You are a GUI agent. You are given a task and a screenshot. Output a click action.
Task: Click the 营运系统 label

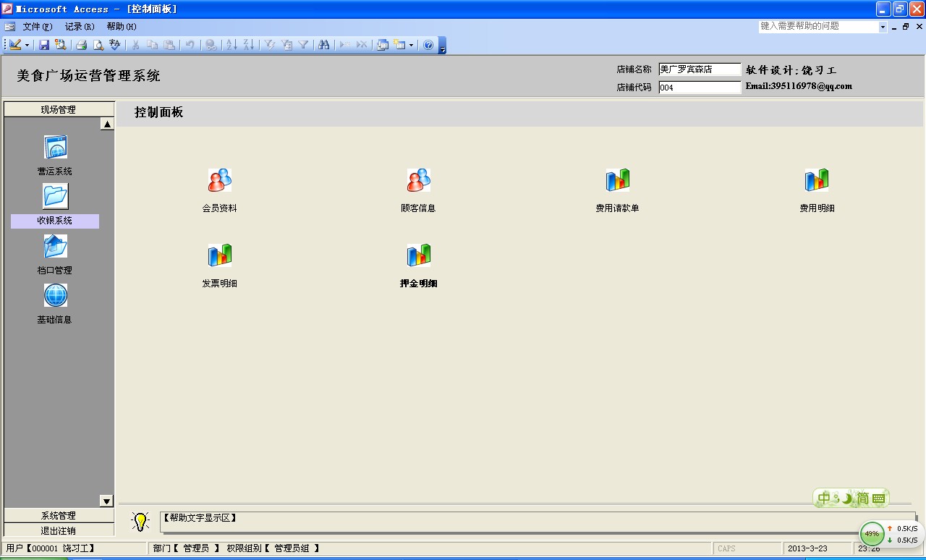[55, 171]
